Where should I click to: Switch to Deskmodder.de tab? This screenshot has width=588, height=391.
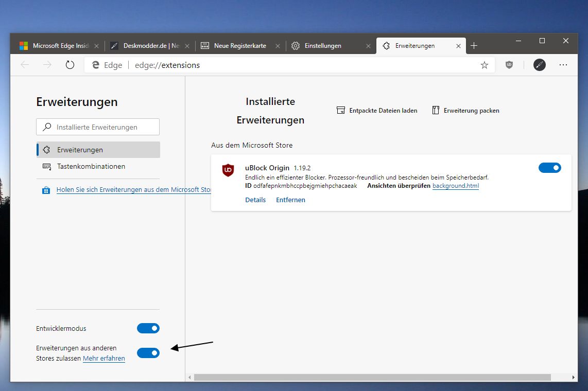(149, 46)
